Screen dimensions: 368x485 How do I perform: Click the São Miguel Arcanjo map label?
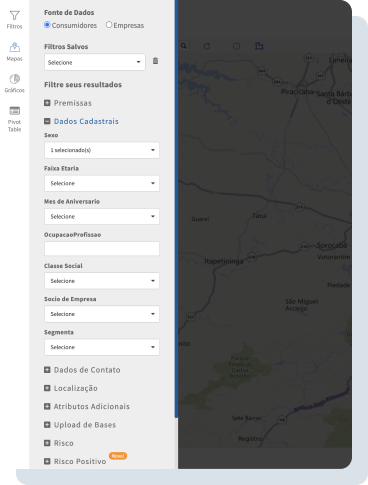[x=302, y=305]
